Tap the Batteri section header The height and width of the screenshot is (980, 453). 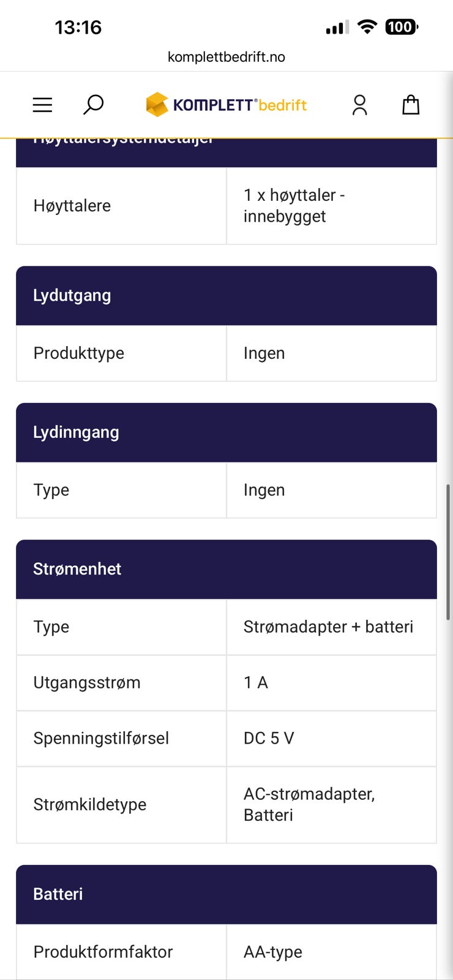226,894
